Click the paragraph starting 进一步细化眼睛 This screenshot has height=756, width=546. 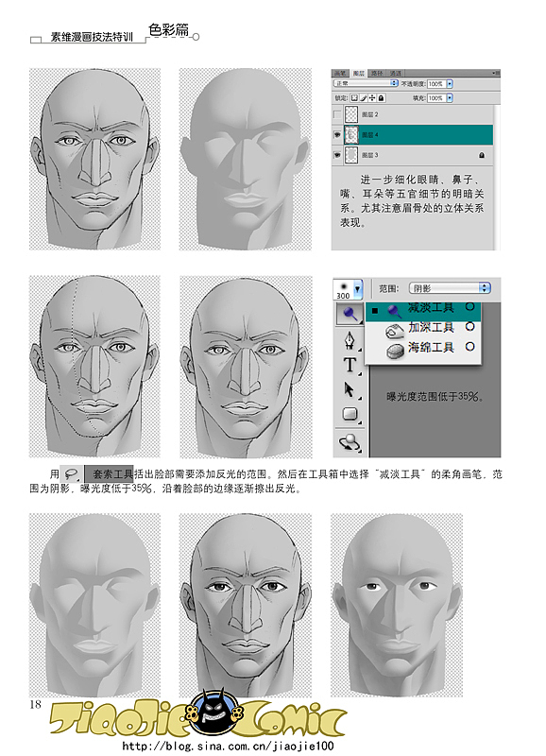(412, 200)
